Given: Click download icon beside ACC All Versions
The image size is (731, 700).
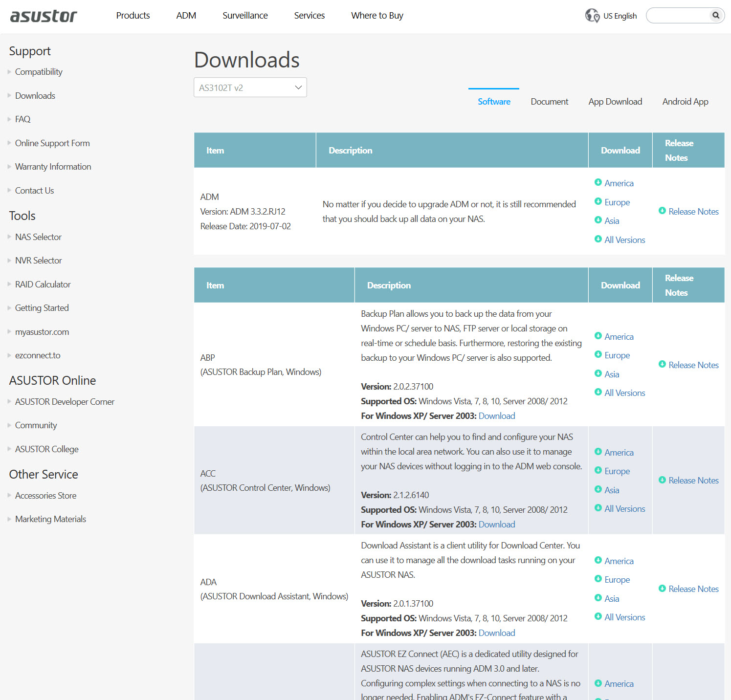Looking at the screenshot, I should click(598, 508).
